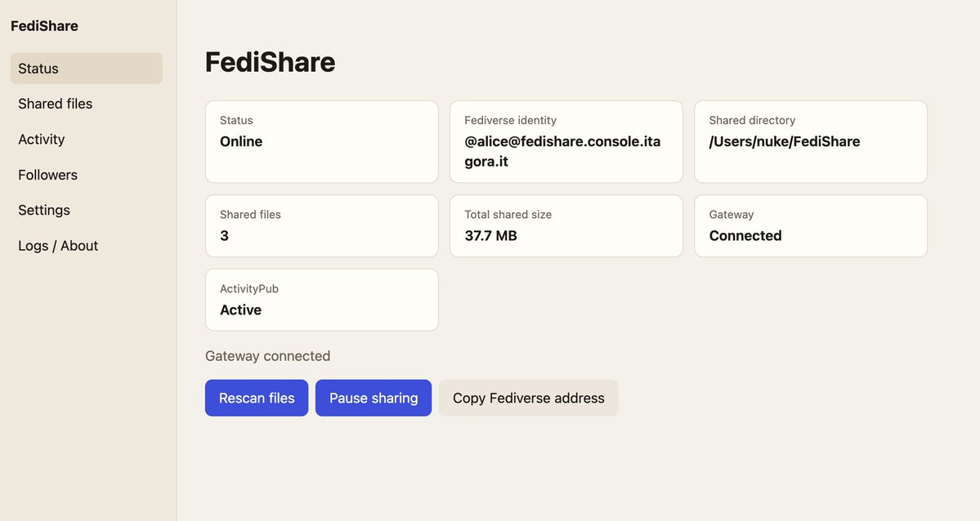This screenshot has width=980, height=521.
Task: Click the Gateway connected status message
Action: [x=267, y=356]
